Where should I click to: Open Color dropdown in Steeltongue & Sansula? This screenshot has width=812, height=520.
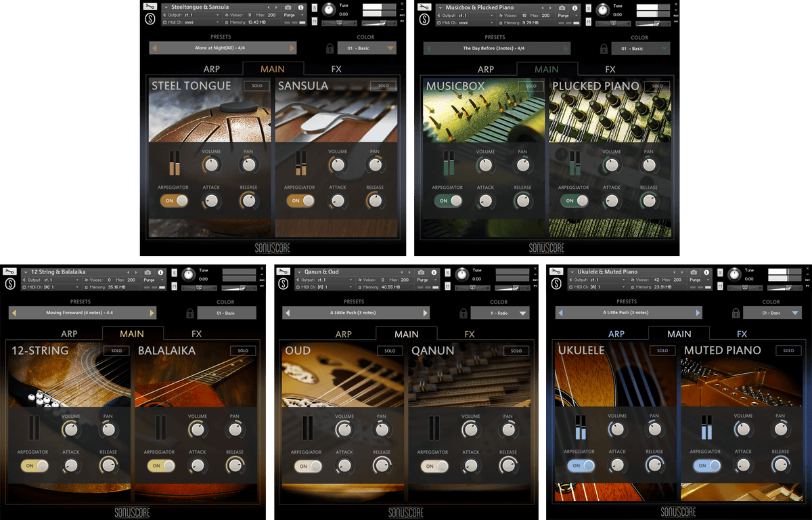[x=367, y=48]
